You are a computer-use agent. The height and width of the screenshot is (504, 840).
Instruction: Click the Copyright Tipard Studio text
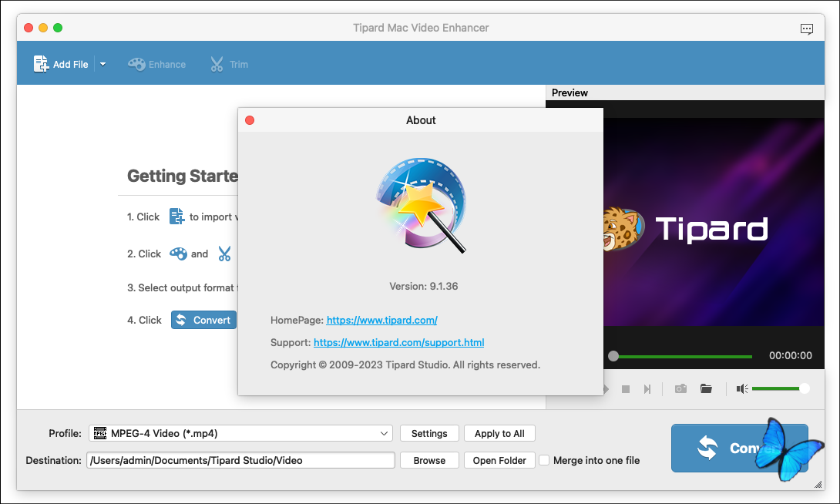(405, 365)
